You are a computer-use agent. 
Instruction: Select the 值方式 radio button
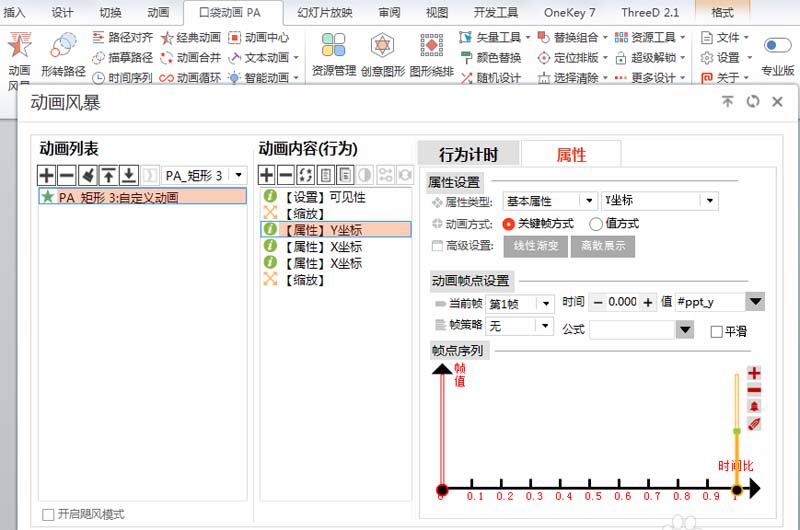(596, 224)
